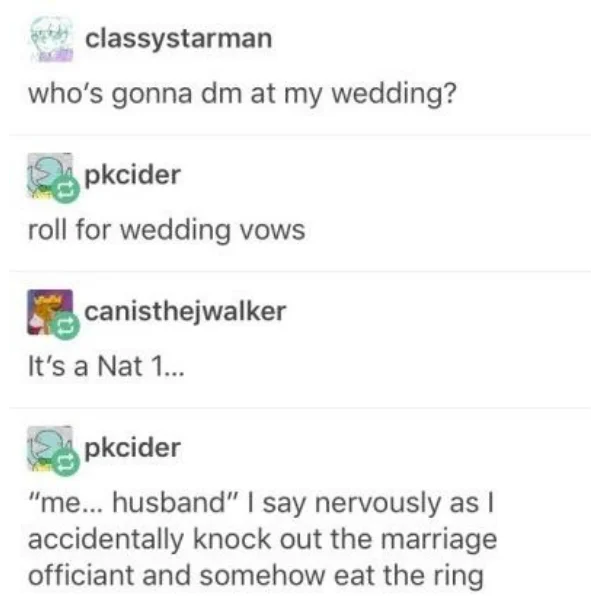Click the divider line below classystarman's post
Screen dimensions: 600x600
(300, 135)
